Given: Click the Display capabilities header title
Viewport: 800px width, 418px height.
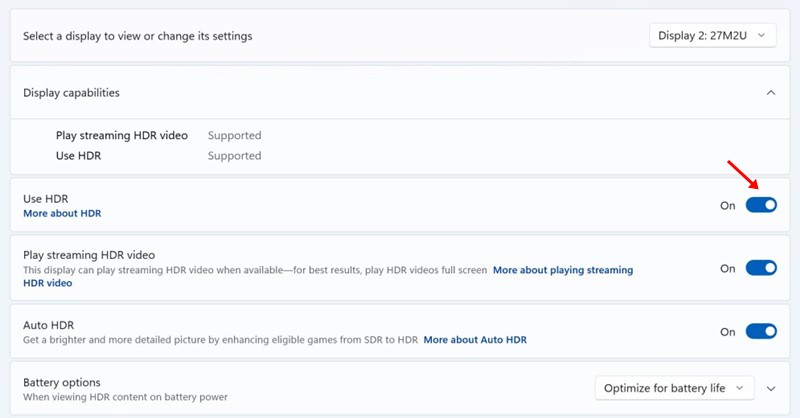Looking at the screenshot, I should tap(71, 93).
